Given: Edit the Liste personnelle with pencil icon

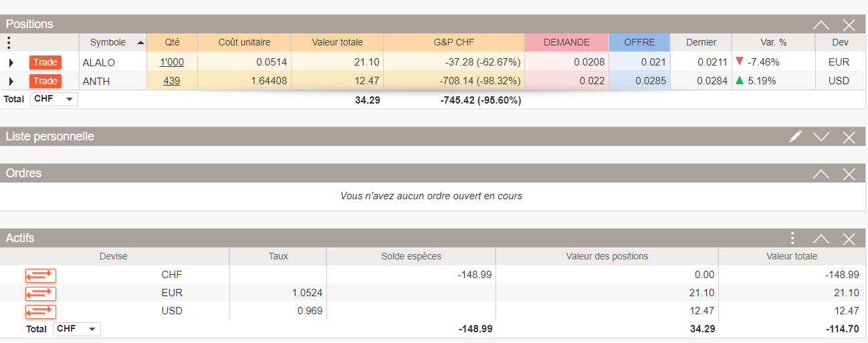Looking at the screenshot, I should [x=795, y=137].
